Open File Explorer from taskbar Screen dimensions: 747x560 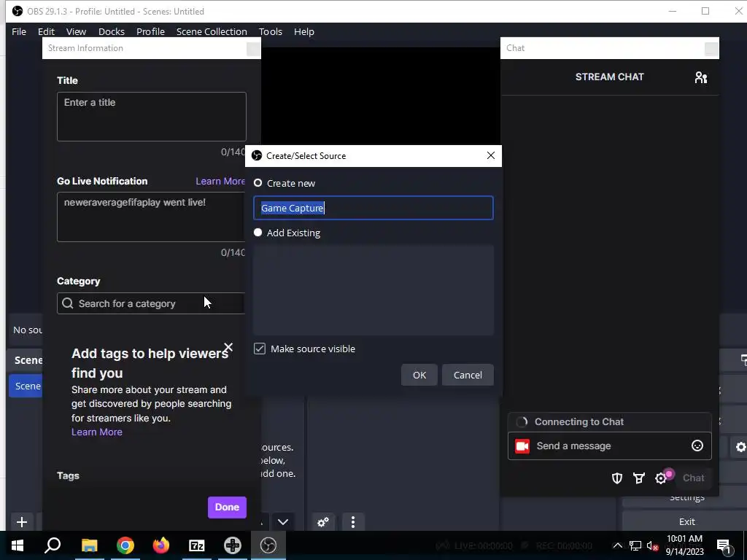(x=89, y=545)
